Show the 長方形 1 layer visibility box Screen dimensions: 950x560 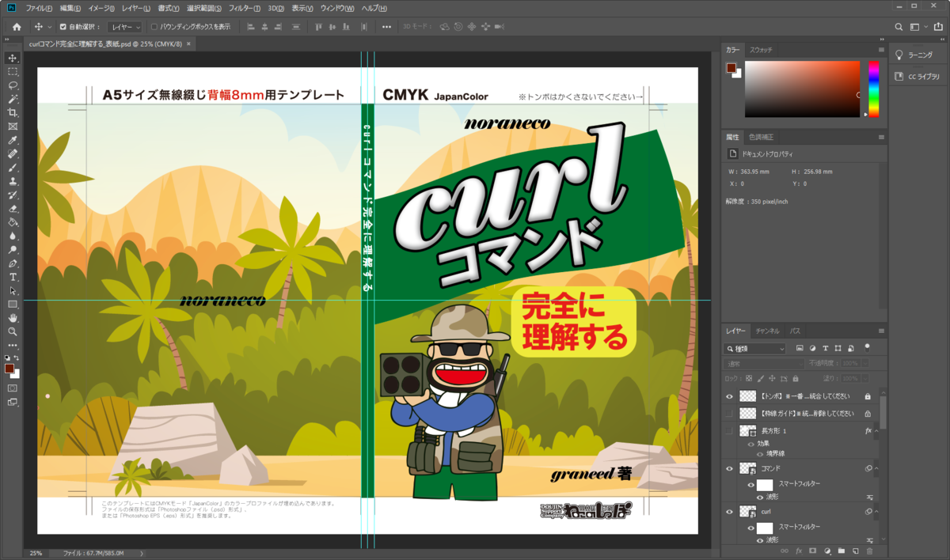730,430
